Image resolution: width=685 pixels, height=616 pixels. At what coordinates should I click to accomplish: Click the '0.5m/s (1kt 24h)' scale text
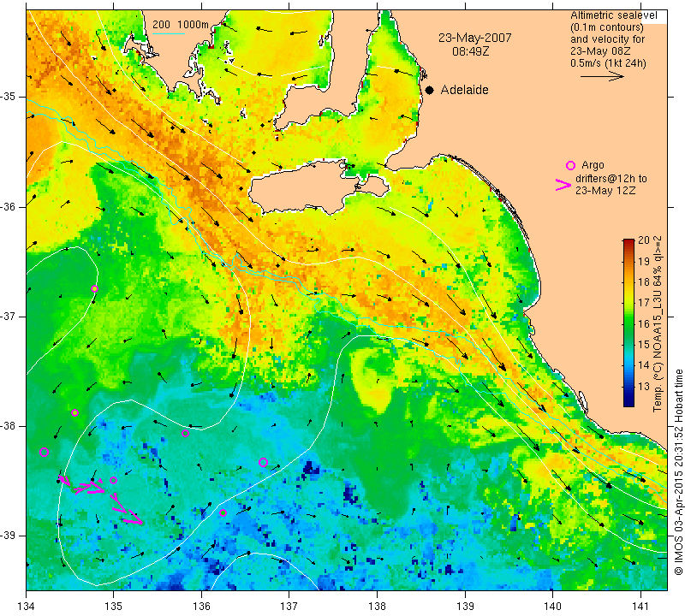click(608, 63)
